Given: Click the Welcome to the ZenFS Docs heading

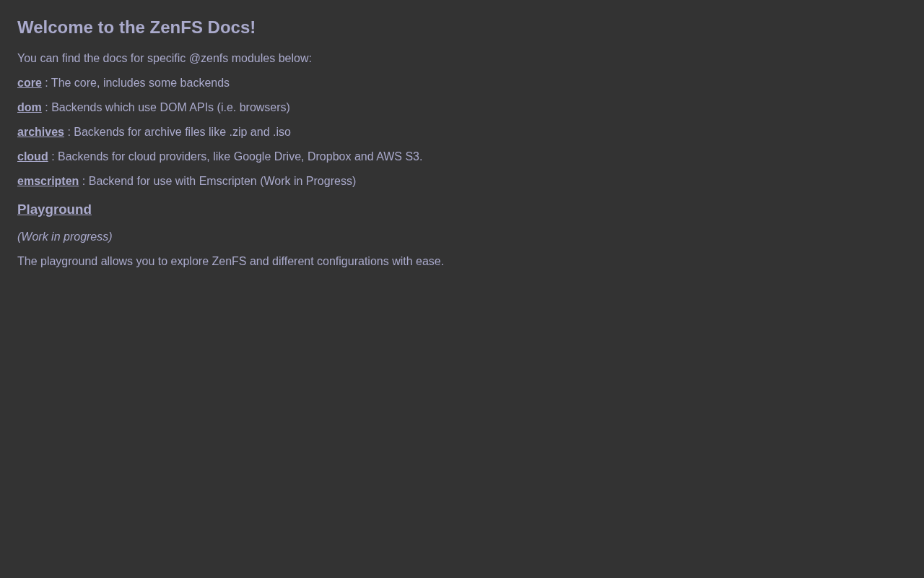Looking at the screenshot, I should 136,27.
